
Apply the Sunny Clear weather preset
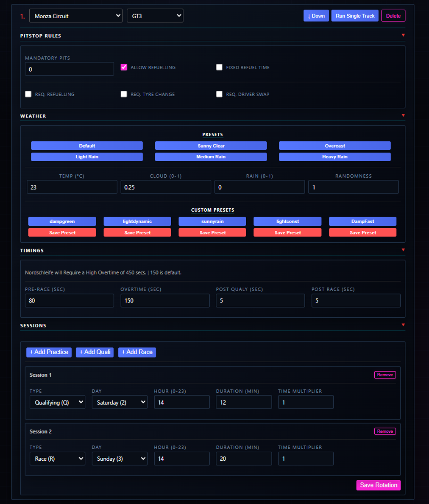tap(211, 146)
